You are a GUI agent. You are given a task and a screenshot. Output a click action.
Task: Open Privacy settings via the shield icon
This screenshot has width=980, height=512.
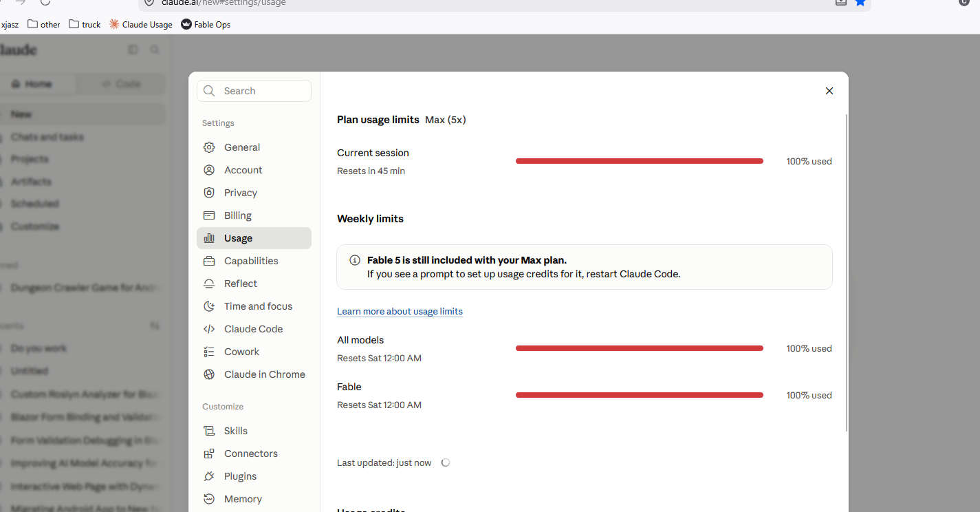point(209,193)
